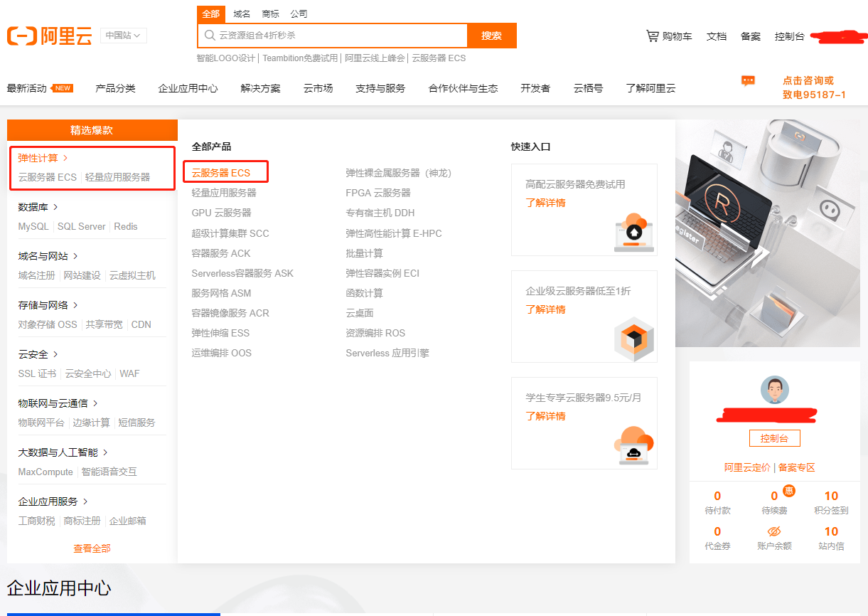
Task: Click the orange chat consultation icon
Action: [x=748, y=81]
